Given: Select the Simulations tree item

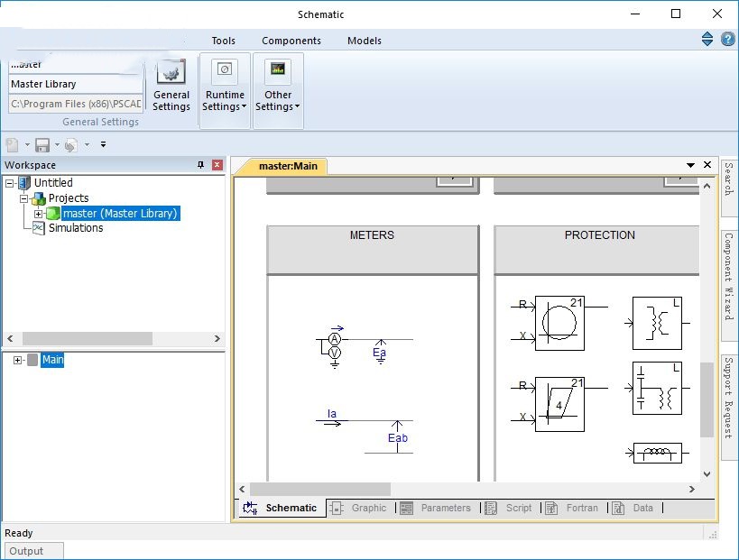Looking at the screenshot, I should tap(76, 228).
